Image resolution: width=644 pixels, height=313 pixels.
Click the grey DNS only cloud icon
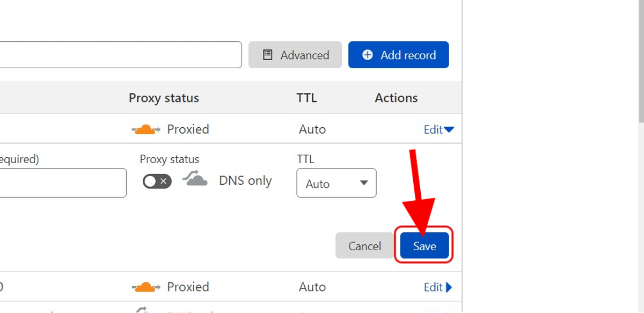click(x=195, y=179)
